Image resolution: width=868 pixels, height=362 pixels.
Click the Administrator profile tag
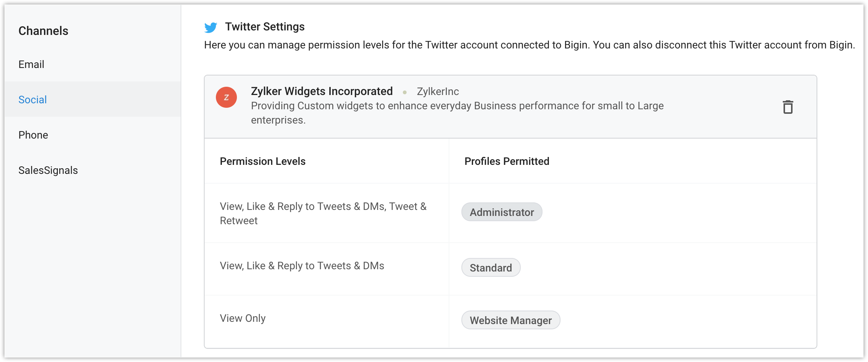point(502,212)
